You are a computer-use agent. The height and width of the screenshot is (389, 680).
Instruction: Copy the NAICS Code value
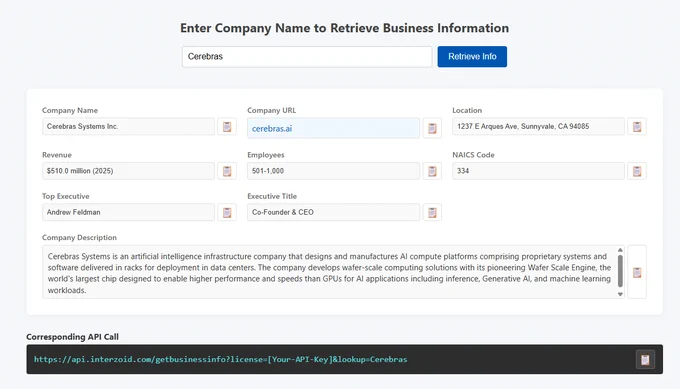click(637, 171)
